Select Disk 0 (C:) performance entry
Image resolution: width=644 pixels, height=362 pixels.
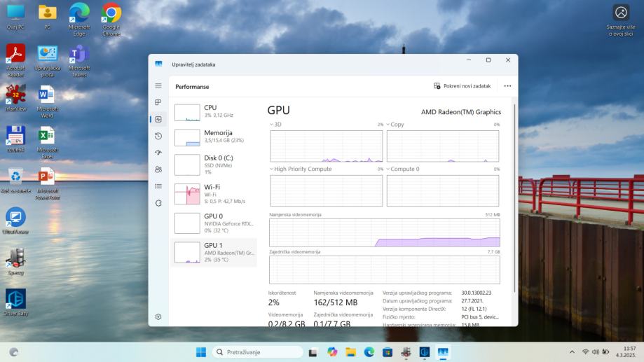[214, 165]
